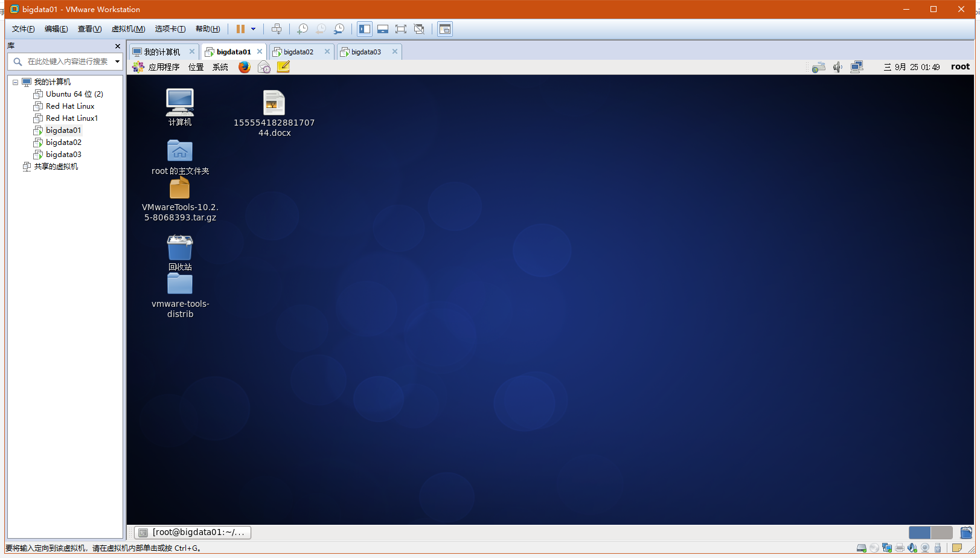Click the guest volume speaker icon

(837, 67)
